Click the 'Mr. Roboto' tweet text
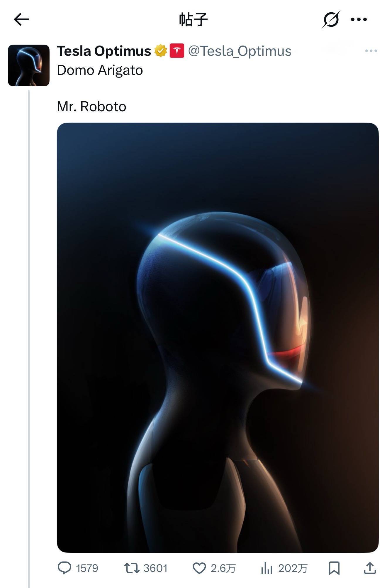The height and width of the screenshot is (588, 387). point(91,107)
